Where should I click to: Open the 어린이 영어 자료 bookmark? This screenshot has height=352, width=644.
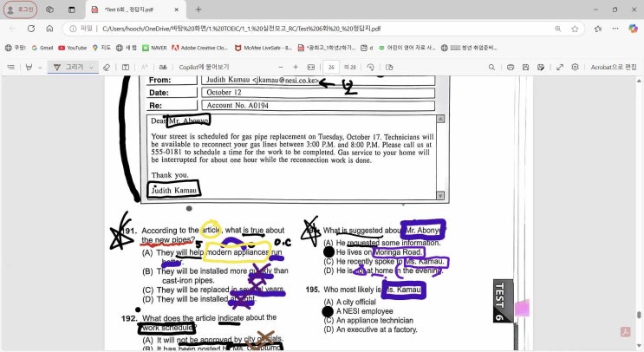pos(407,48)
